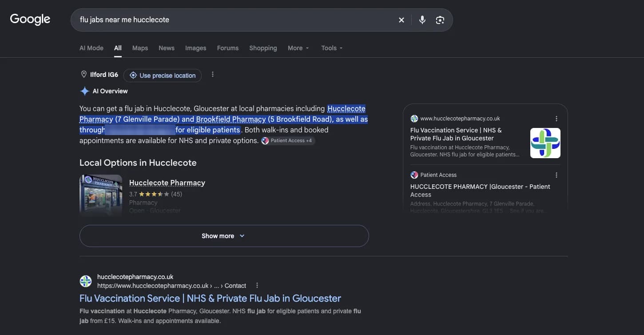Open location options three-dot menu
Image resolution: width=644 pixels, height=335 pixels.
coord(213,75)
